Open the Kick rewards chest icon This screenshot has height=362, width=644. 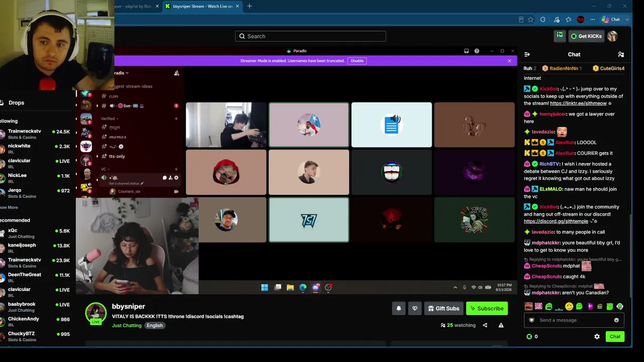(559, 36)
